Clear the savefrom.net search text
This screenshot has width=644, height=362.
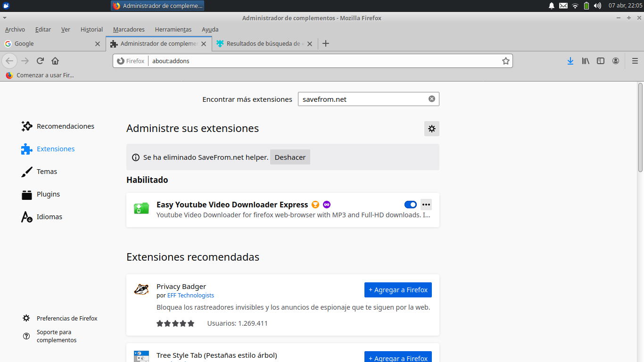[431, 99]
